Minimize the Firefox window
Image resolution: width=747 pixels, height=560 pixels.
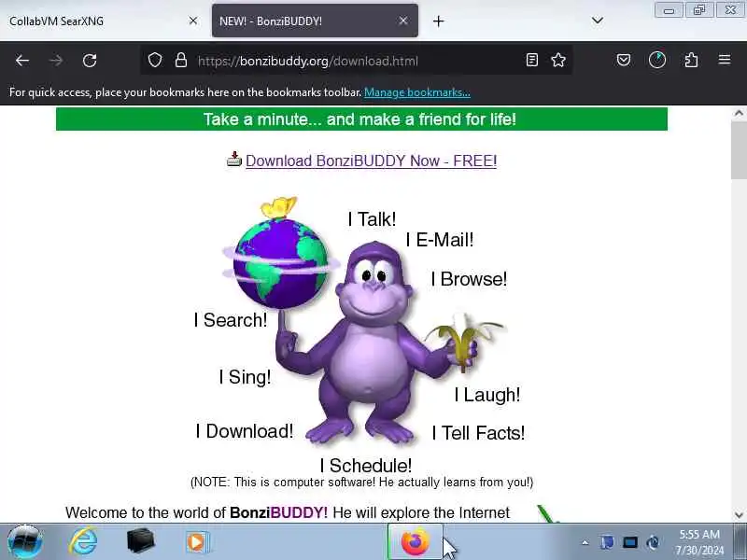[669, 10]
